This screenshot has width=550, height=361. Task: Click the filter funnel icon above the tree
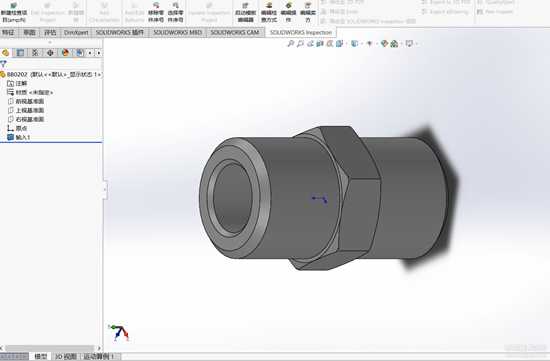4,64
